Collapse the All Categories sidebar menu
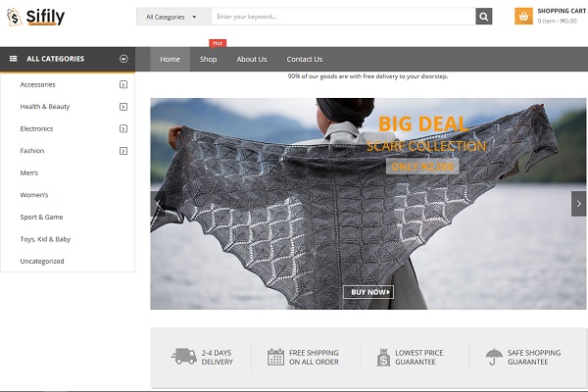The width and height of the screenshot is (588, 392). tap(123, 59)
